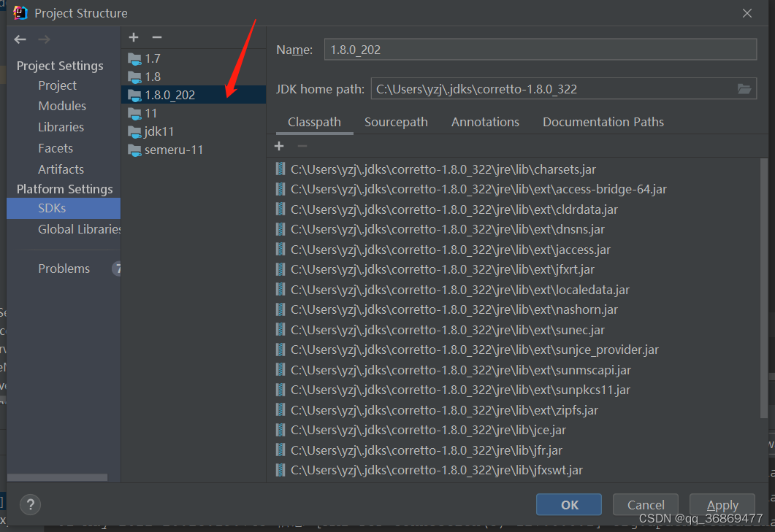Click the Cancel button
Image resolution: width=775 pixels, height=532 pixels.
tap(646, 505)
